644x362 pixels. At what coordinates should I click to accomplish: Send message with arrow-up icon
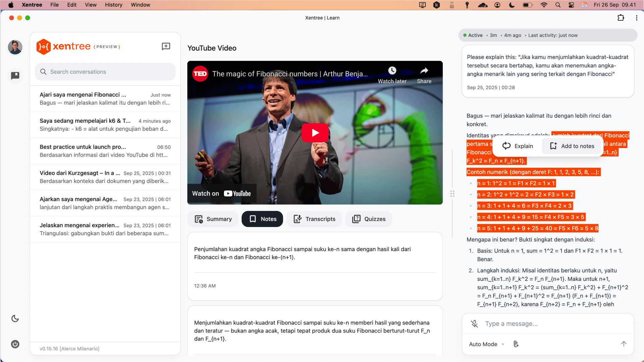click(623, 344)
